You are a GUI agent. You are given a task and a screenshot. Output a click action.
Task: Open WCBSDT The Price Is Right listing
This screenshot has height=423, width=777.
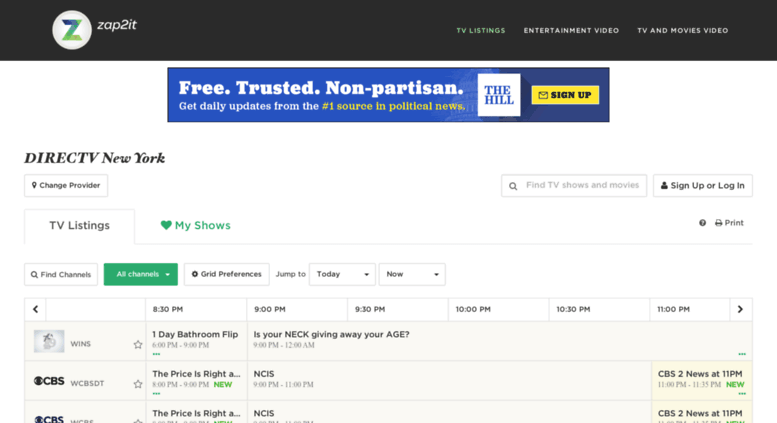[x=196, y=380]
